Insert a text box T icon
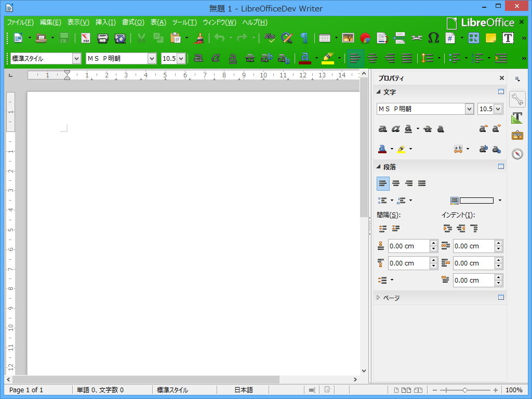Screen dimensions: 532x399 pyautogui.click(x=508, y=38)
